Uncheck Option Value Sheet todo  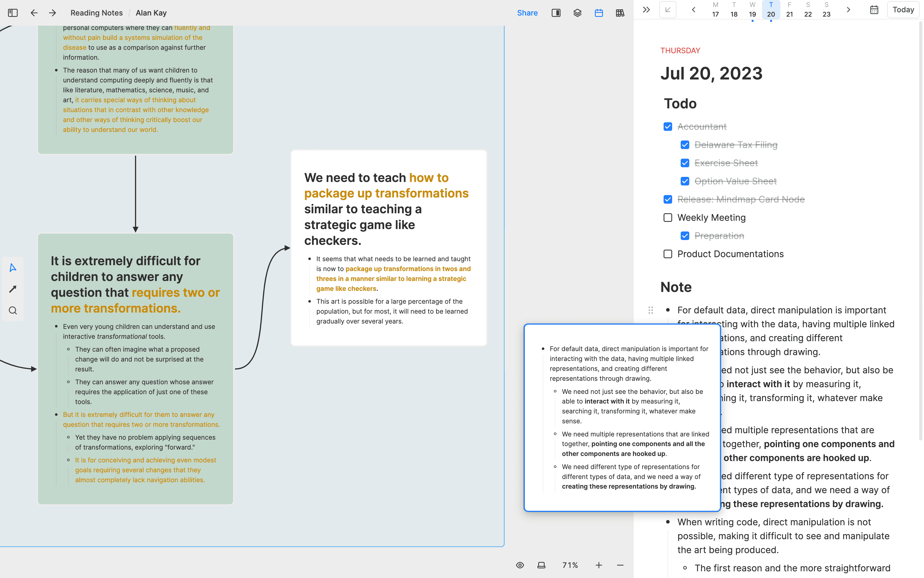tap(685, 181)
